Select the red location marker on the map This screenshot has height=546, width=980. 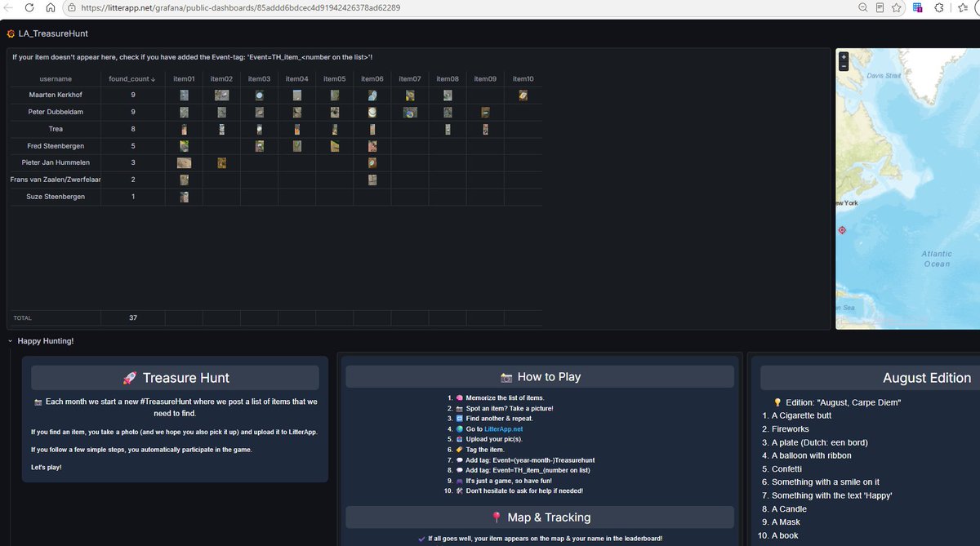coord(842,230)
